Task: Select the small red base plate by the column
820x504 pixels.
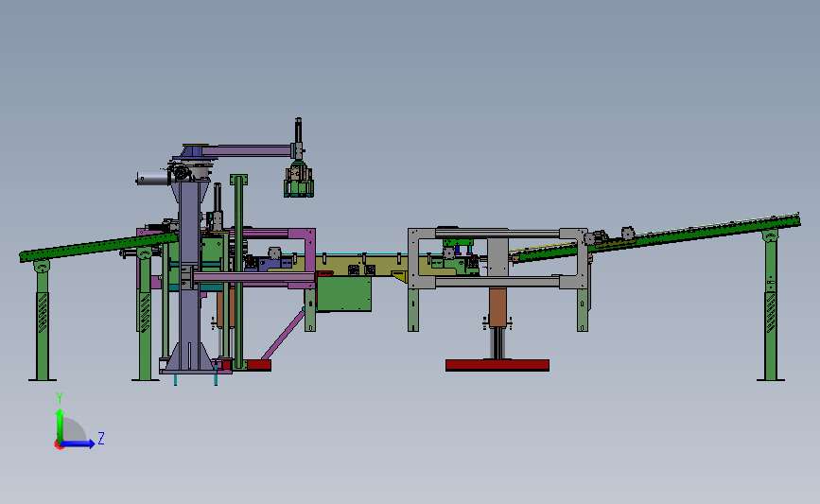Action: pos(258,365)
